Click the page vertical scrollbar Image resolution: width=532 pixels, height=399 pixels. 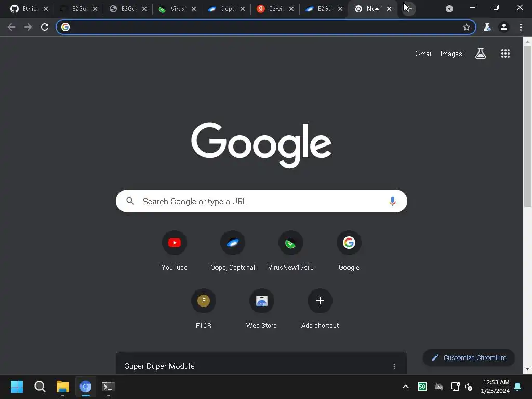527,126
